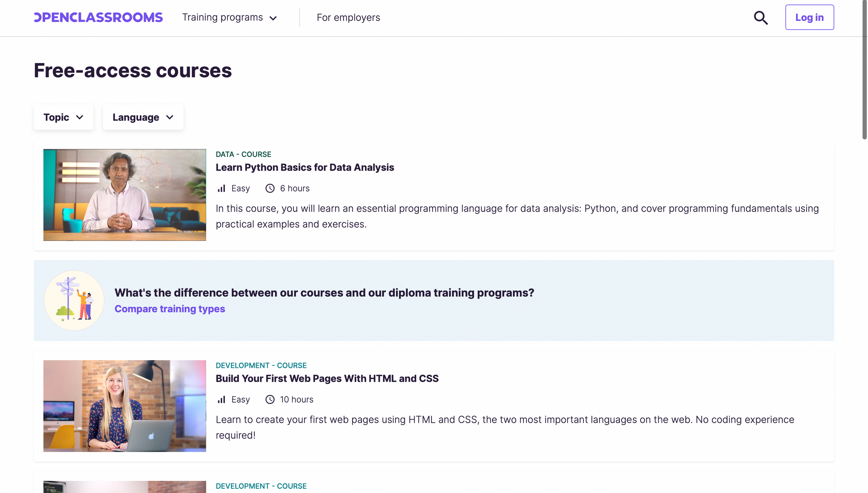Click the Free-access courses heading

[x=133, y=70]
